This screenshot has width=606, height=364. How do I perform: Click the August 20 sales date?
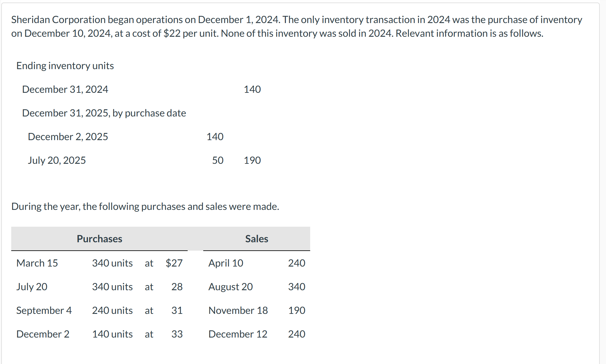(x=230, y=287)
